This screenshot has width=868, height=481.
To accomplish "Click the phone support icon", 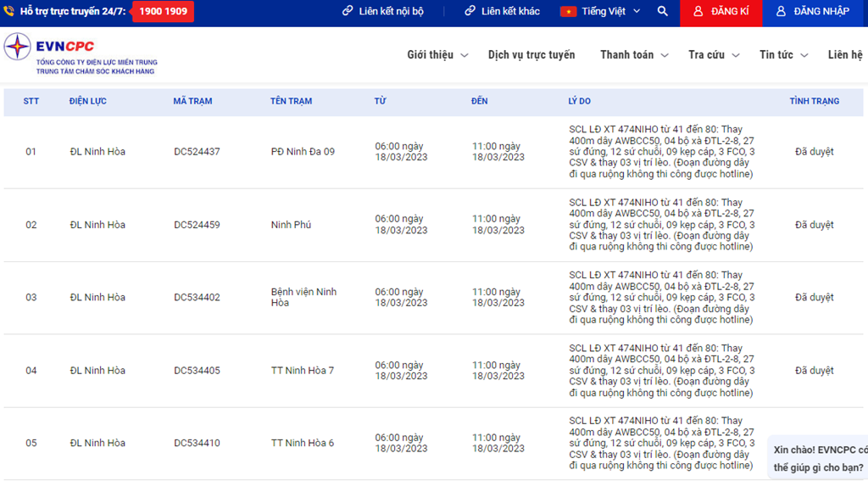I will click(9, 12).
